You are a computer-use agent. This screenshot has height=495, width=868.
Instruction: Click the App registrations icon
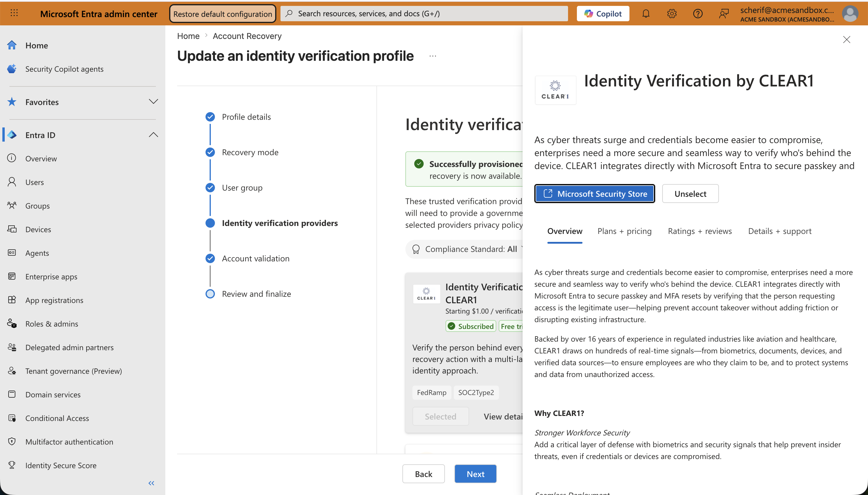coord(12,300)
